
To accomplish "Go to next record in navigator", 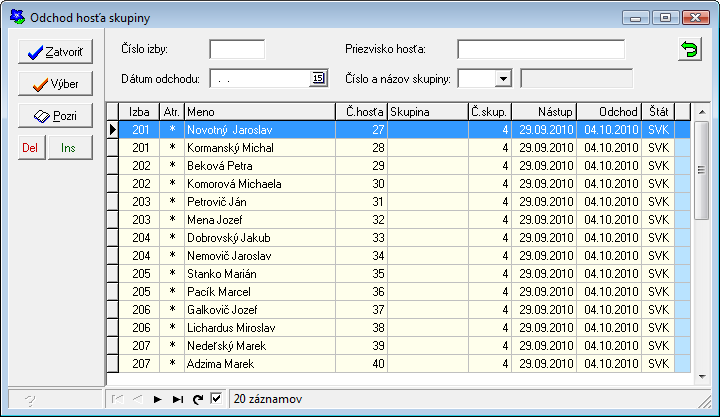I will (x=157, y=399).
